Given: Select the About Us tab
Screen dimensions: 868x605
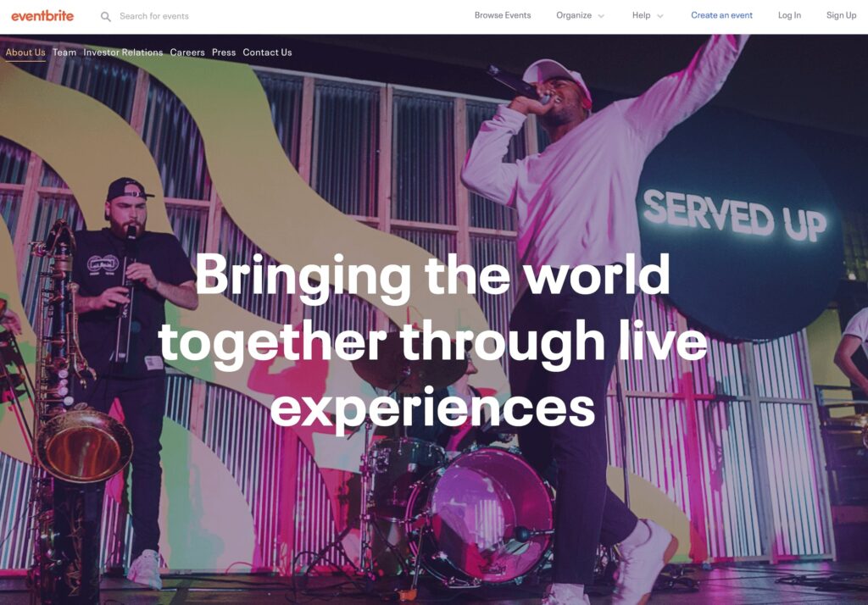Looking at the screenshot, I should click(25, 53).
